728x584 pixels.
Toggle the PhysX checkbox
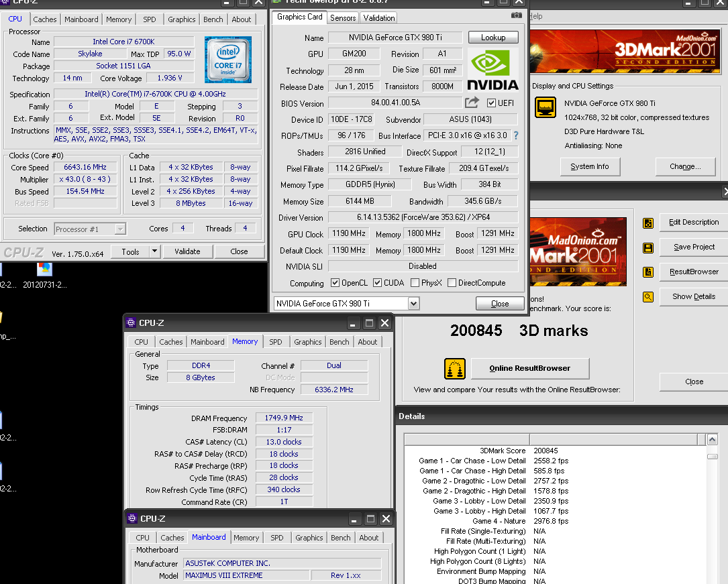(x=415, y=282)
